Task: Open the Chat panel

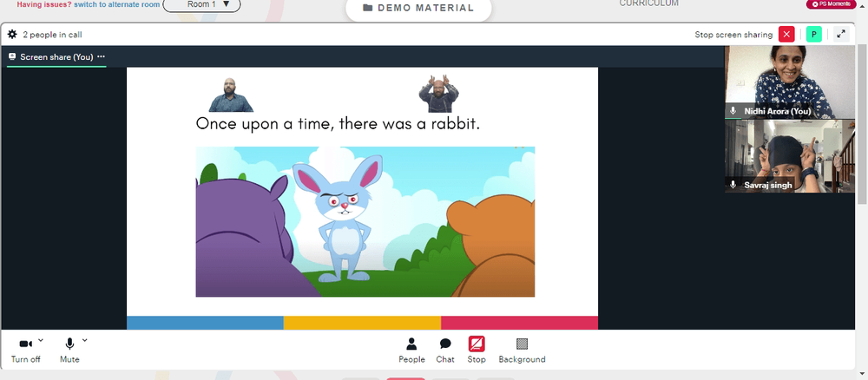Action: click(445, 351)
